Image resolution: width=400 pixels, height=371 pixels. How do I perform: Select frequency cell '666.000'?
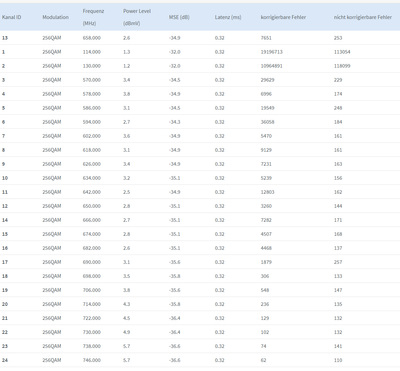click(92, 220)
